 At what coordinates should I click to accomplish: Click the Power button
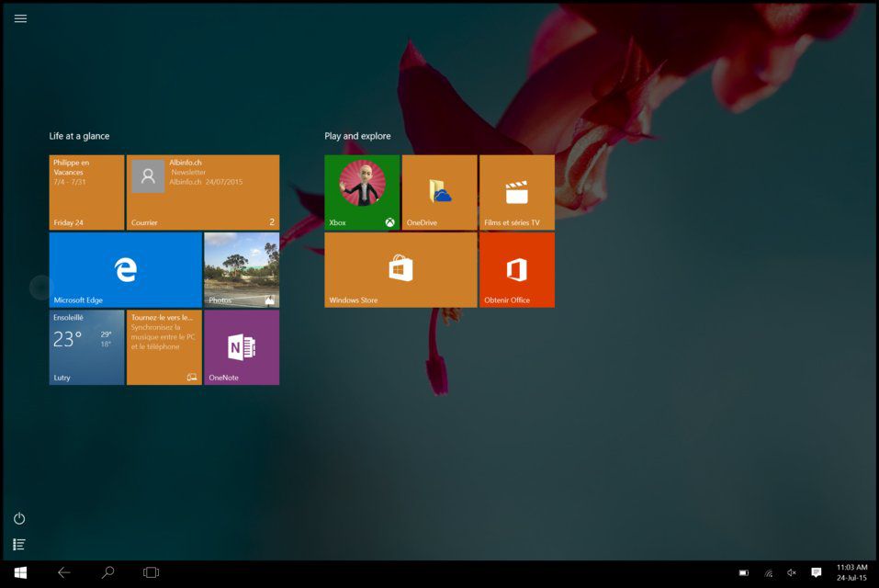pyautogui.click(x=18, y=518)
